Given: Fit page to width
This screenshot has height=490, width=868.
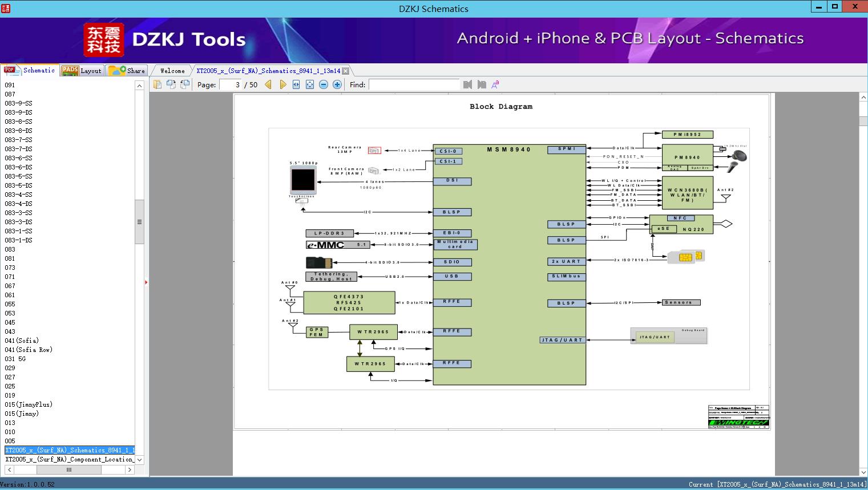Looking at the screenshot, I should coord(296,84).
